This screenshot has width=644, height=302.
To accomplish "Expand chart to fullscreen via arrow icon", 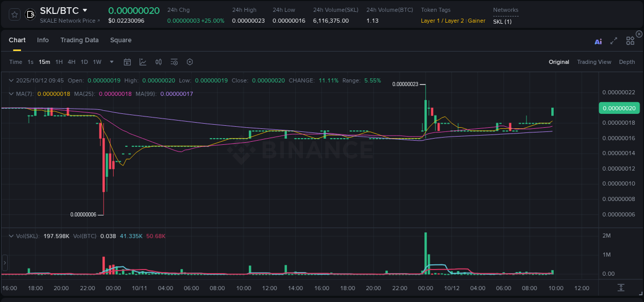I will [613, 41].
